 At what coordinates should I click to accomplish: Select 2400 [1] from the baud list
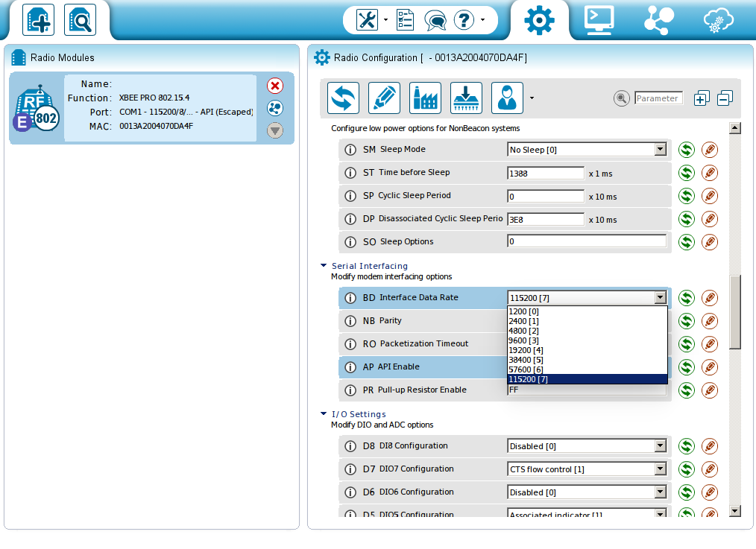[588, 321]
